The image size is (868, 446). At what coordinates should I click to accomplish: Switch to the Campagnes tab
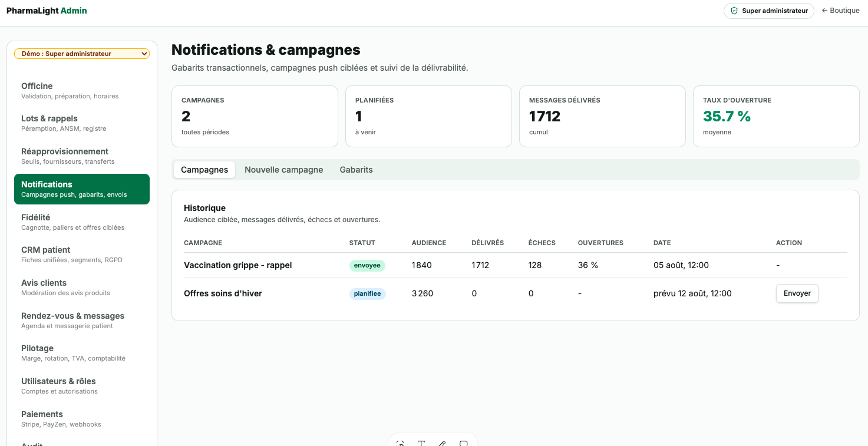(204, 170)
